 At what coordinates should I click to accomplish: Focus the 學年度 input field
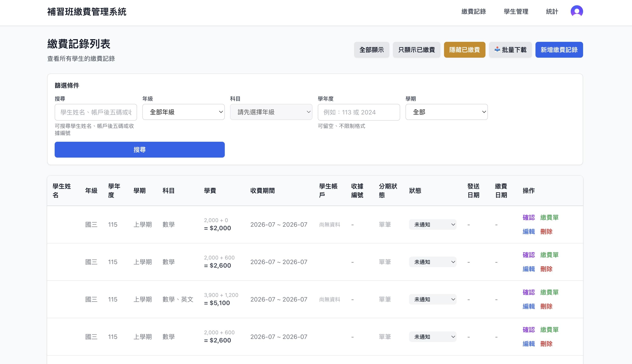(x=359, y=112)
